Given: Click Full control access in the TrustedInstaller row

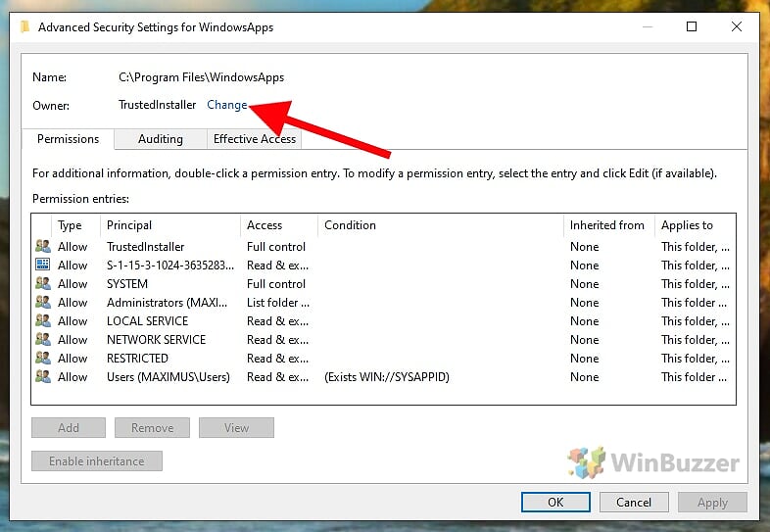Looking at the screenshot, I should [x=276, y=247].
